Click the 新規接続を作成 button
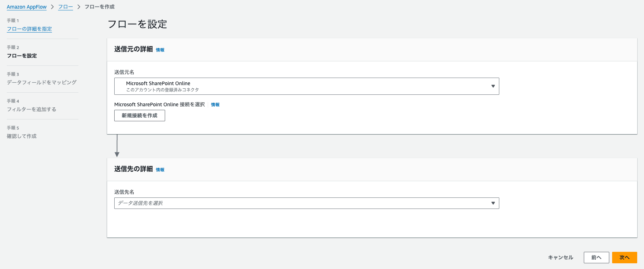This screenshot has height=269, width=644. click(x=140, y=116)
